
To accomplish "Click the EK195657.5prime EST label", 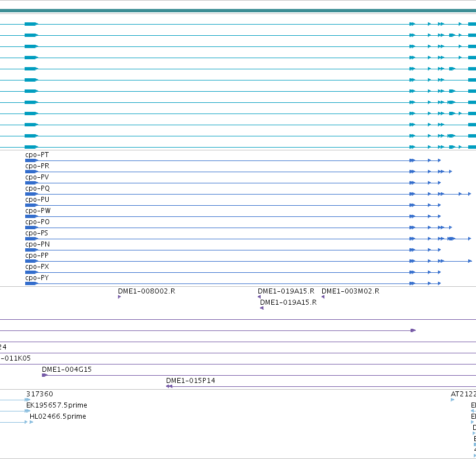I will (x=56, y=405).
